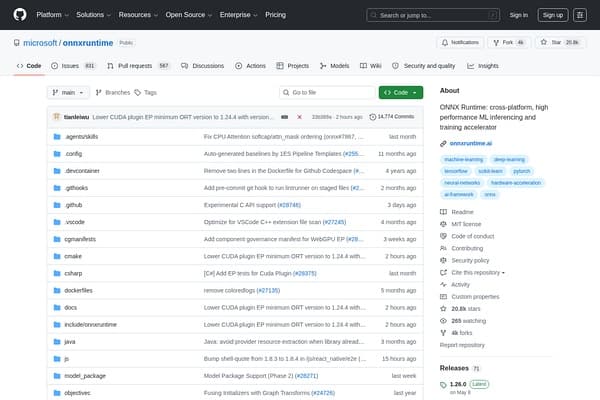Switch to the Code tab
This screenshot has width=600, height=400.
29,66
